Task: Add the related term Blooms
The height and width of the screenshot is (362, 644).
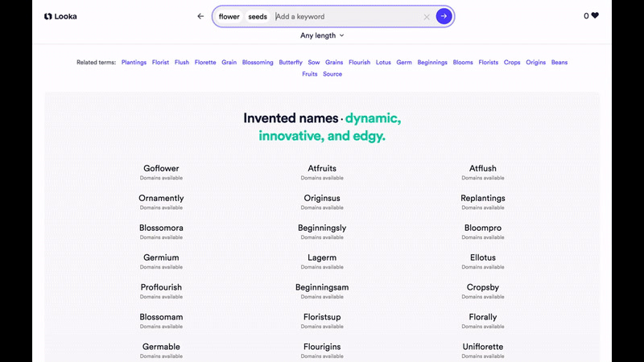Action: 463,63
